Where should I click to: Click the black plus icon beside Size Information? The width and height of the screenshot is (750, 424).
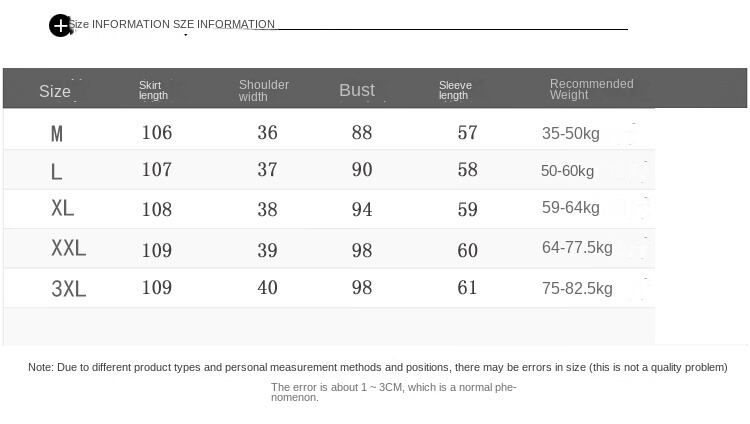[60, 26]
